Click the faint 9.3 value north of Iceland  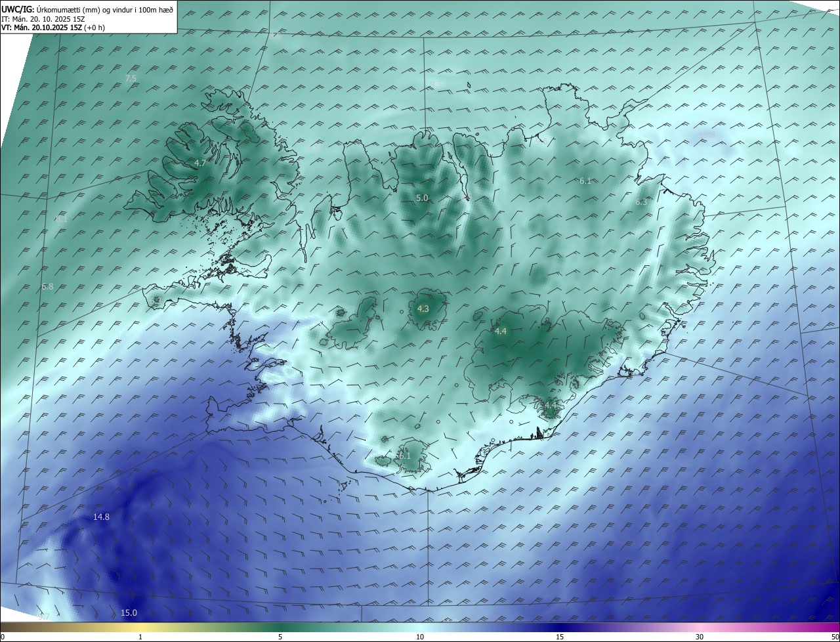434,83
